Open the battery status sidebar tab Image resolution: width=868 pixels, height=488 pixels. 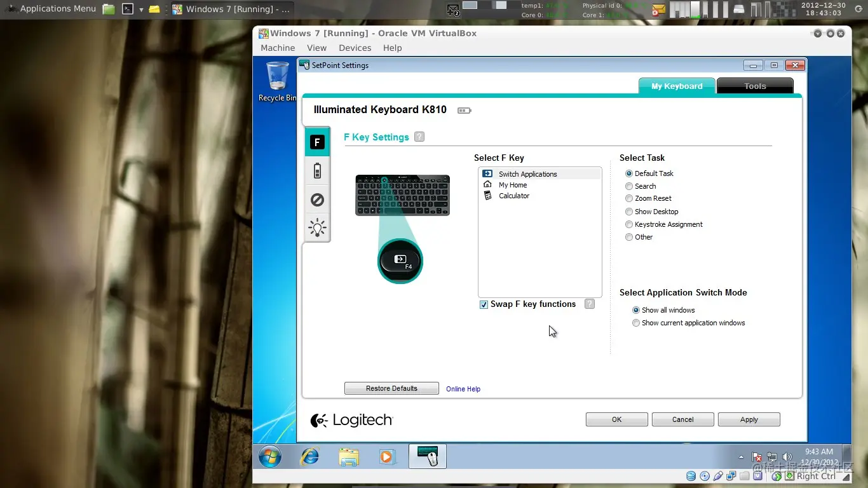(x=317, y=170)
